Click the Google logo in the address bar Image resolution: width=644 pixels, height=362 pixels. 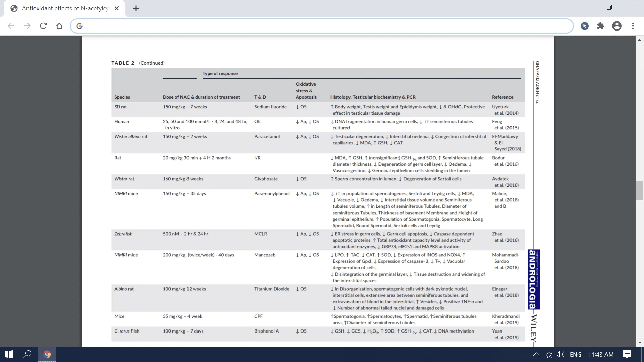tap(79, 26)
